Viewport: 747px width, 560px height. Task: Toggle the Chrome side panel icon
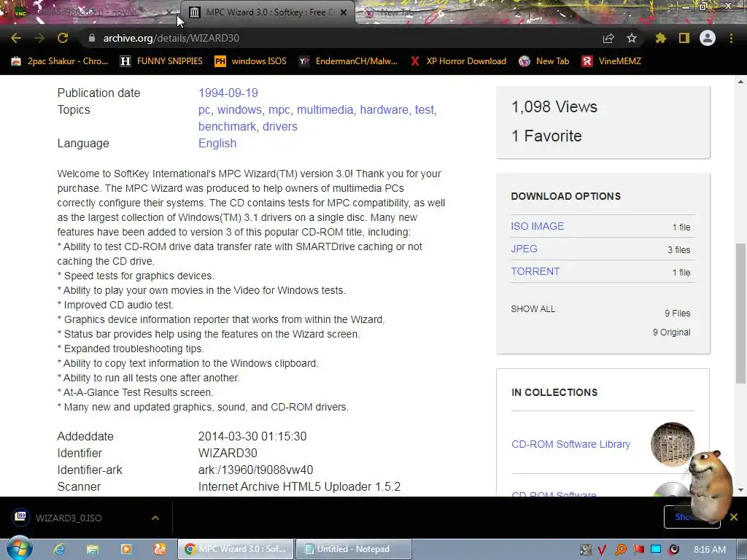click(x=684, y=38)
